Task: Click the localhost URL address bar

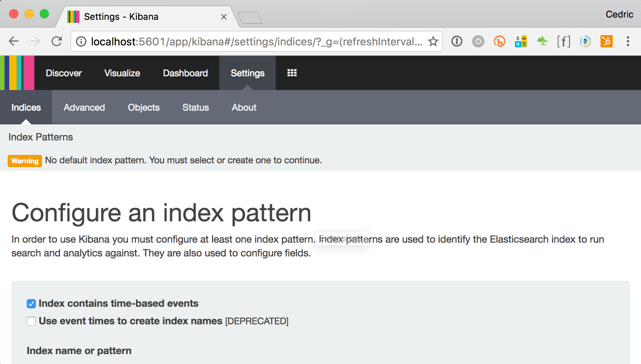Action: click(x=256, y=41)
